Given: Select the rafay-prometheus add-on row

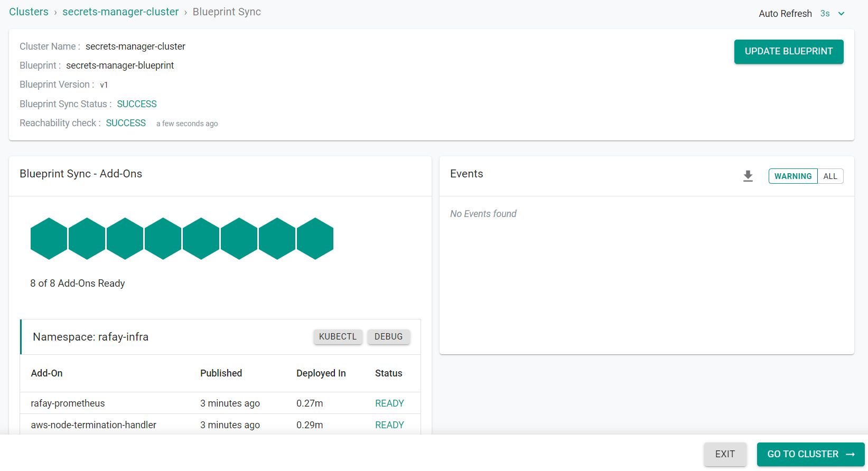Looking at the screenshot, I should (220, 403).
